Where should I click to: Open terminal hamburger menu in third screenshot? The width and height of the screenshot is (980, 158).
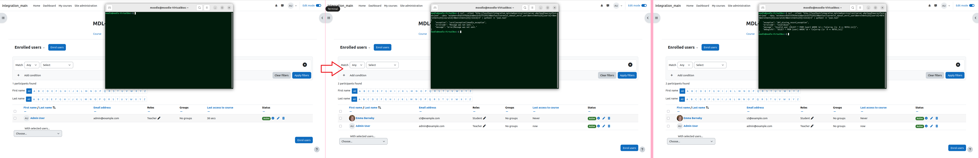[x=860, y=8]
